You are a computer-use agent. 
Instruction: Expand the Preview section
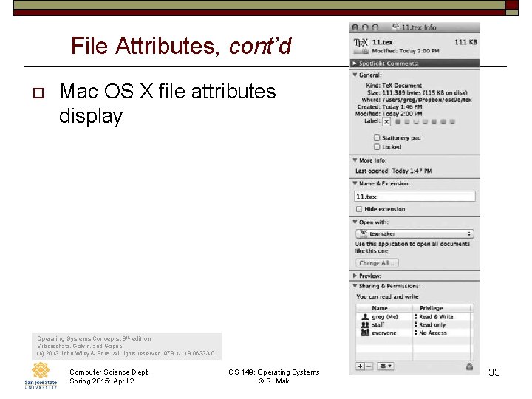pyautogui.click(x=355, y=276)
